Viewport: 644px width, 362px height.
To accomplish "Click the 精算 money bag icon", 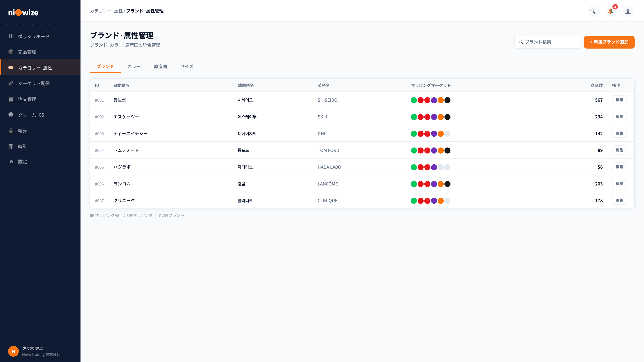I will (x=11, y=130).
